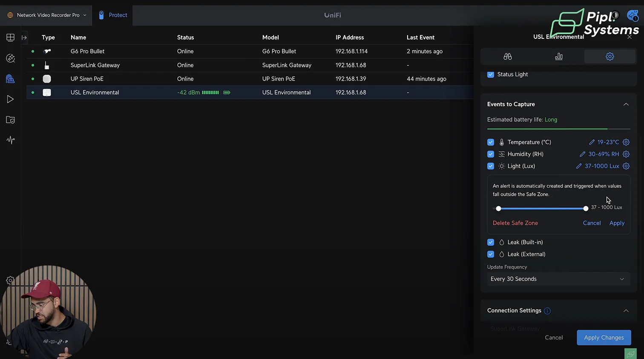
Task: Click the USL Environmental sensor icon
Action: [x=47, y=93]
